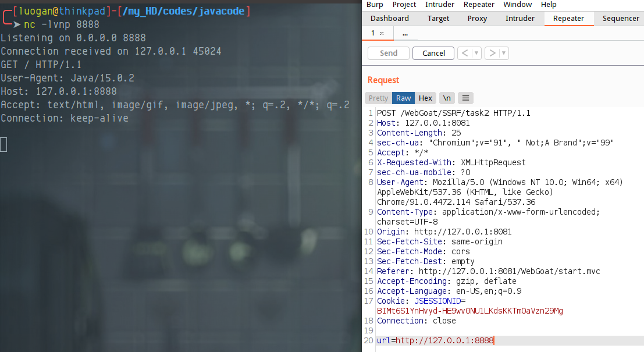Click User-Agent: Java/15.0.2 line in terminal
644x352 pixels.
pyautogui.click(x=67, y=78)
